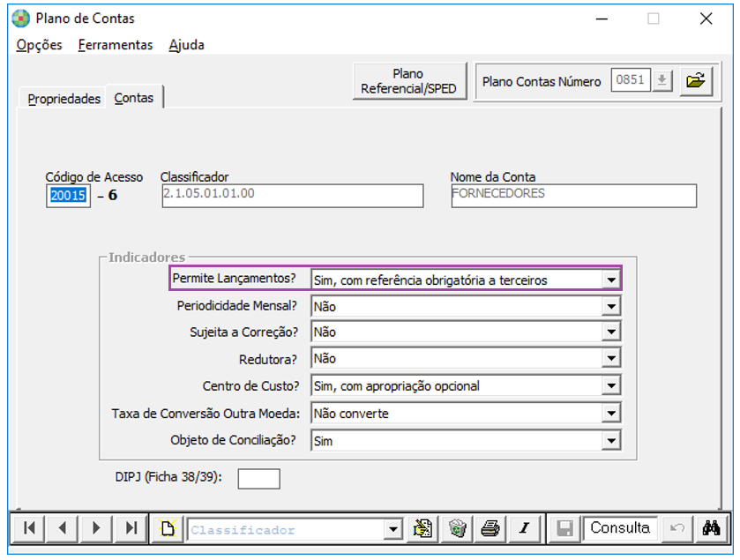740x560 pixels.
Task: Go to the first record
Action: pos(29,528)
